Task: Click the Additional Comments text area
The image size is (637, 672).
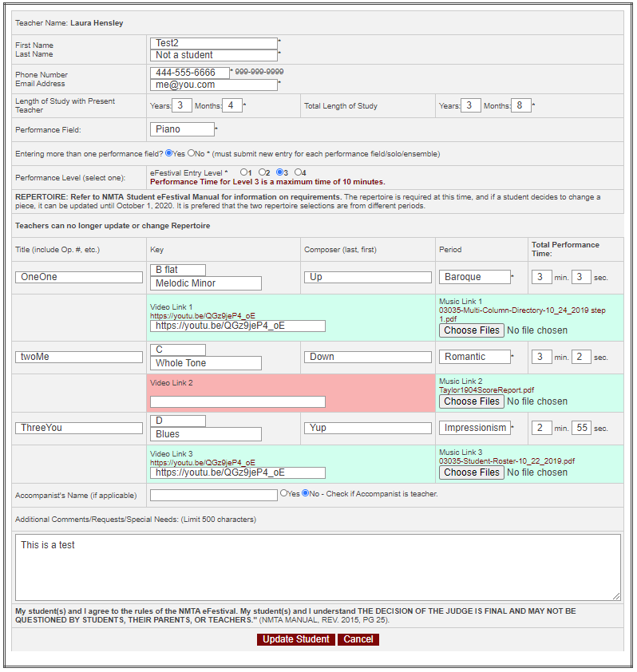Action: pos(318,567)
